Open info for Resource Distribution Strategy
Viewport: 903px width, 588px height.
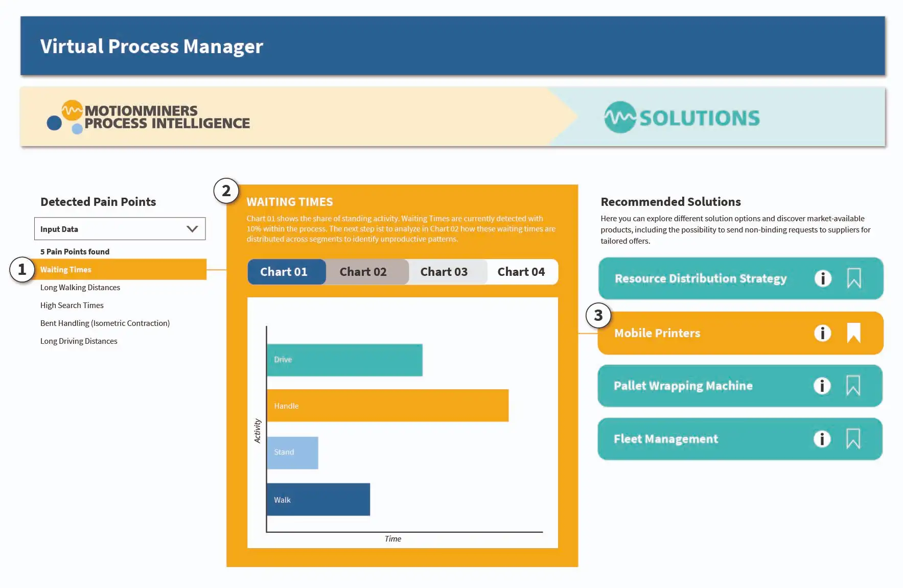[823, 278]
